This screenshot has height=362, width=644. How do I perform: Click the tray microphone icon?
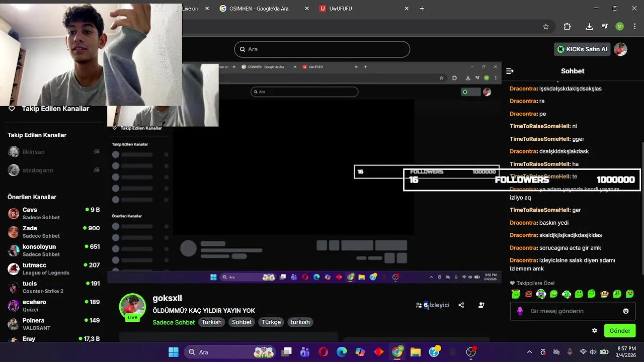coord(570,352)
